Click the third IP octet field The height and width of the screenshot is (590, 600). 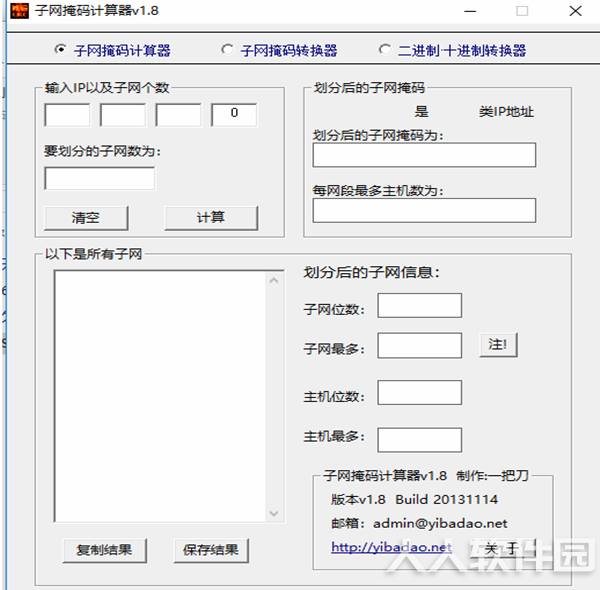[x=178, y=115]
